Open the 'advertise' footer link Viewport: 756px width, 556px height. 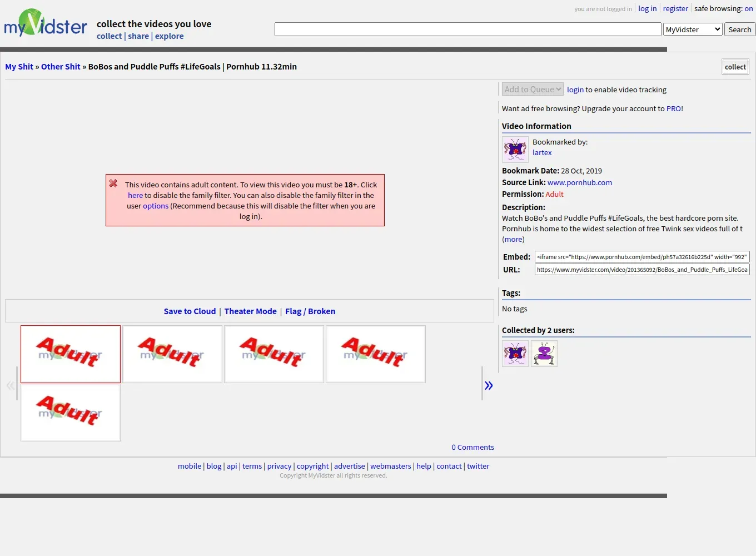pyautogui.click(x=350, y=466)
